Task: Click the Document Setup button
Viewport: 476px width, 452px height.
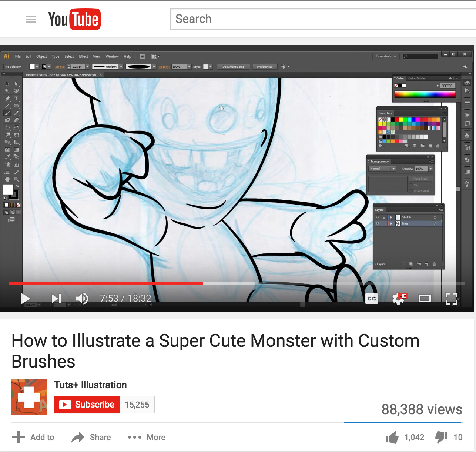Action: tap(234, 67)
